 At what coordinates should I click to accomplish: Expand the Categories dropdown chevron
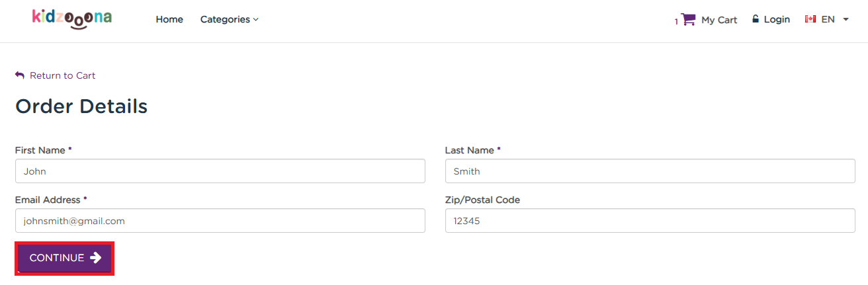255,20
